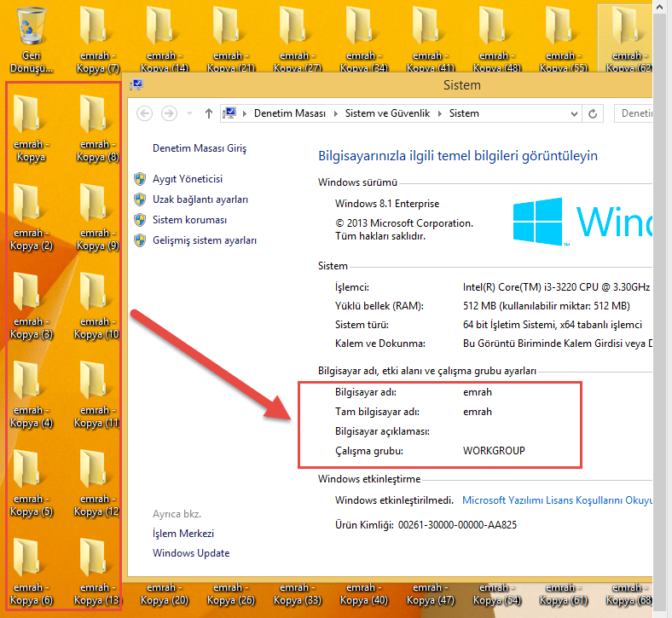The height and width of the screenshot is (618, 672).
Task: Navigate to Sistem ve Güvenlik breadcrumb
Action: click(387, 113)
